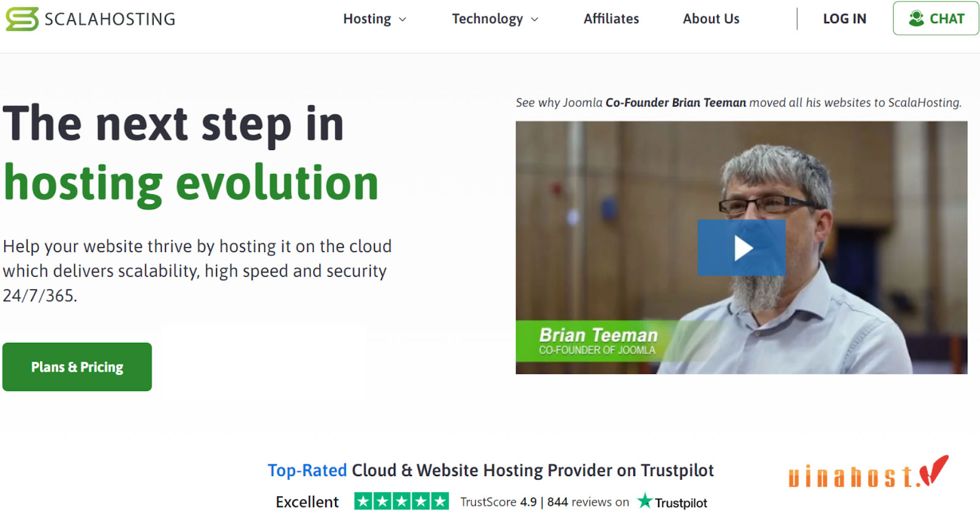Click the 'TrustScore 4.9' text
Image resolution: width=980 pixels, height=511 pixels.
(499, 502)
